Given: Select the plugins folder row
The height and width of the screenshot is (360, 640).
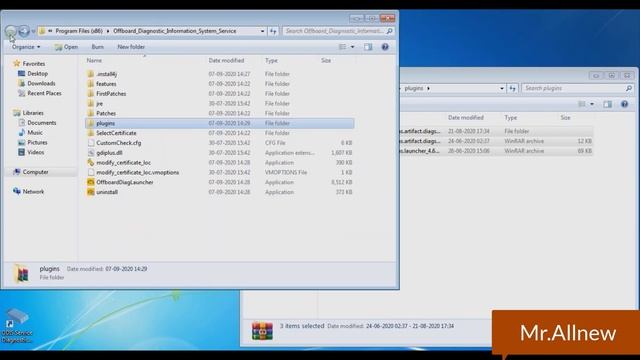Looking at the screenshot, I should (220, 123).
